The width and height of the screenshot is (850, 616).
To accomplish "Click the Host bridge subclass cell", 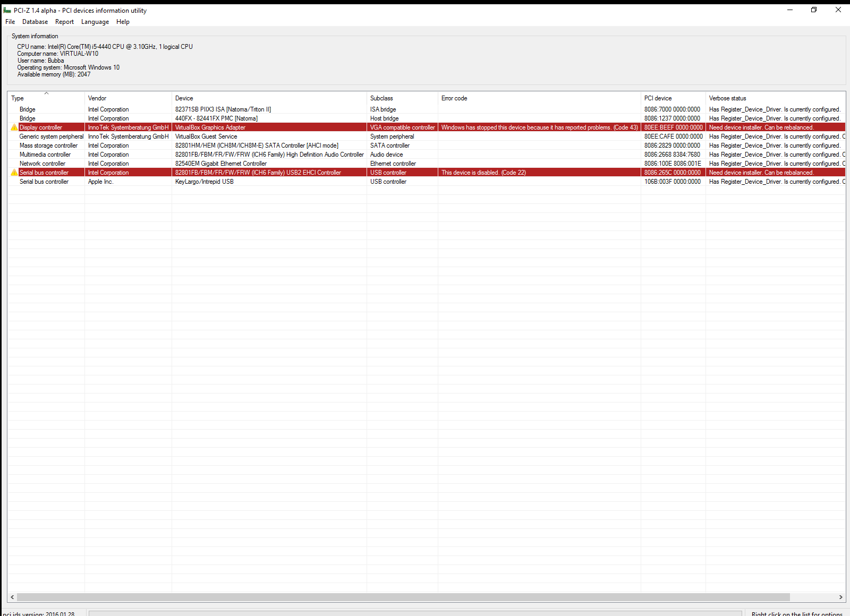I will click(x=385, y=118).
